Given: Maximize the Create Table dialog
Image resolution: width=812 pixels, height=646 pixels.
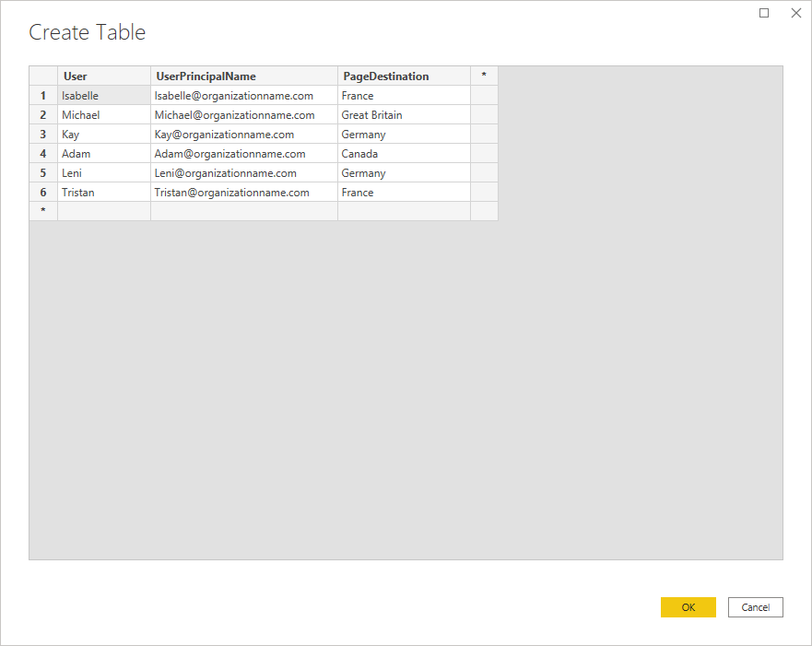Looking at the screenshot, I should [x=764, y=13].
